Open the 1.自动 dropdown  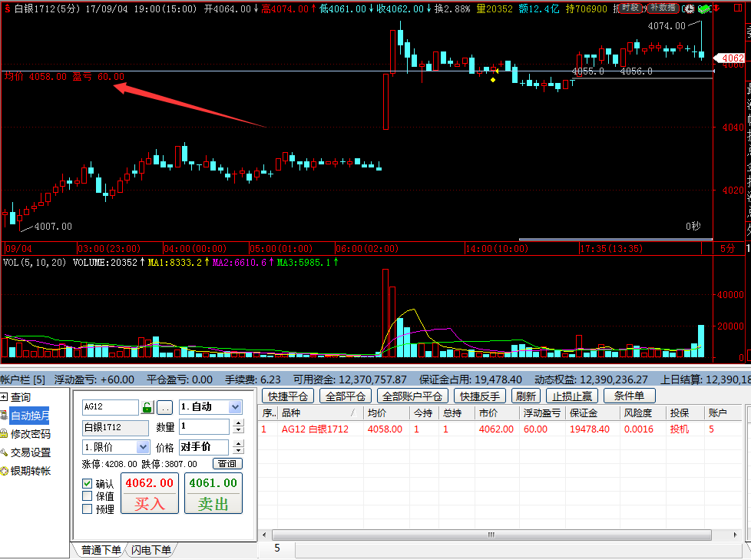235,406
